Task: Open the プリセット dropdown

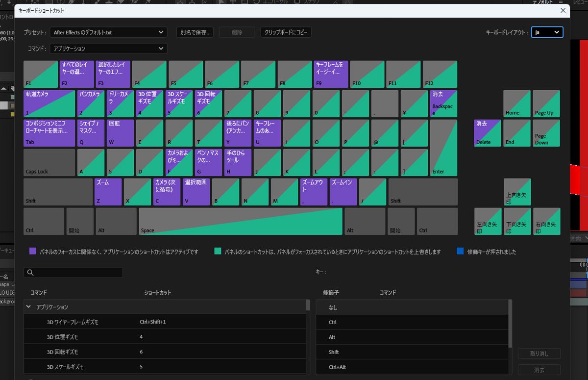Action: coord(108,32)
